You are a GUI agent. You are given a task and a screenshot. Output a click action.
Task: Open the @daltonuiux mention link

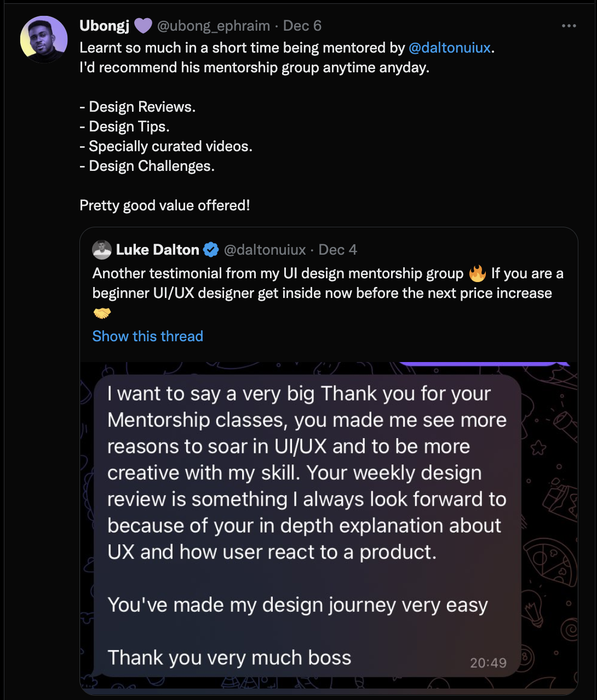pos(449,48)
